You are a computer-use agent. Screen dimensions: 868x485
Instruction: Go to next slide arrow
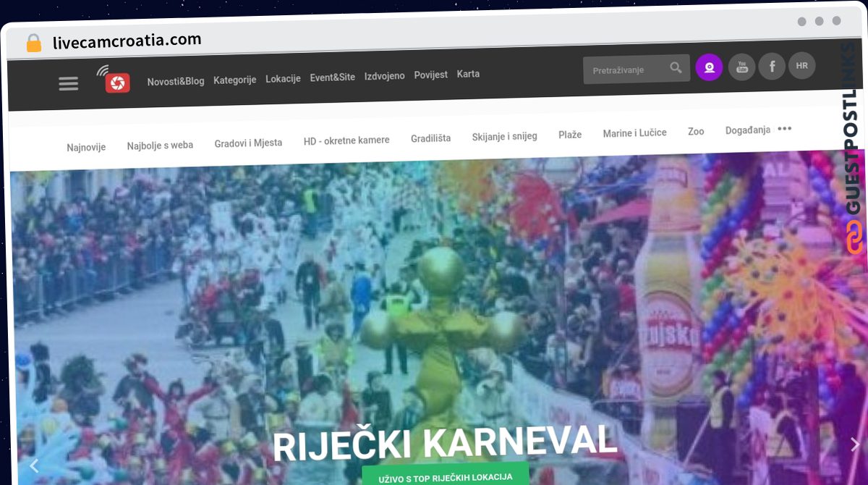[855, 444]
